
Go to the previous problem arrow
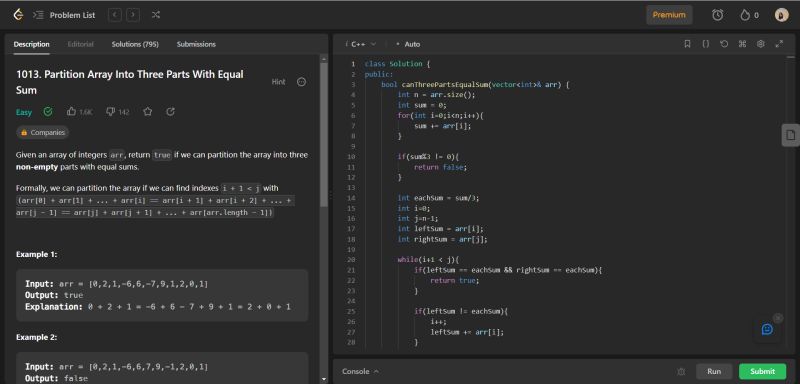tap(115, 15)
